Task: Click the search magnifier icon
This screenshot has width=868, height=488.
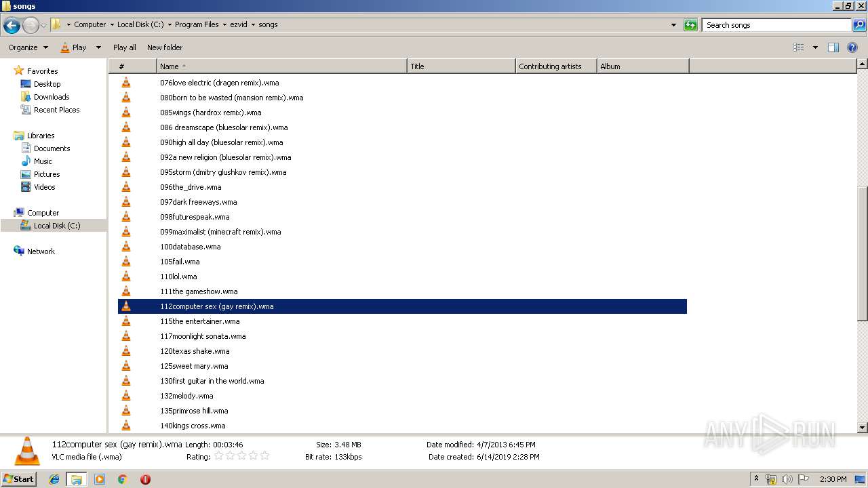Action: click(859, 25)
